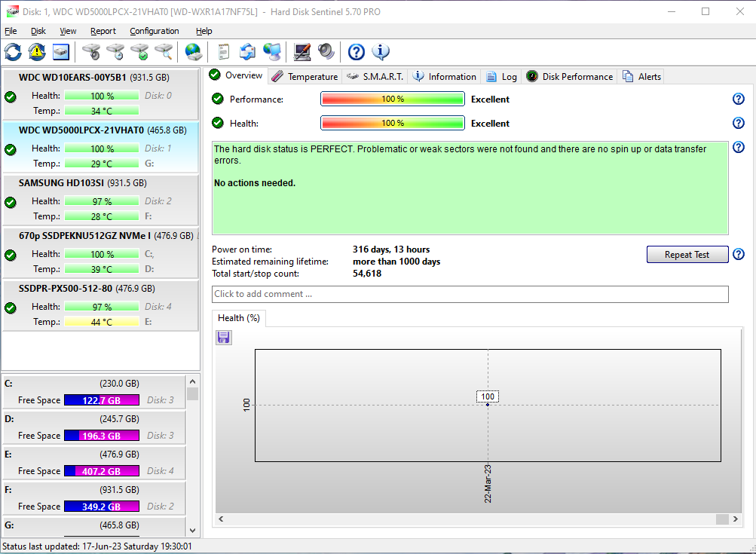Click the comment input field
Viewport: 756px width, 554px height.
(x=470, y=294)
